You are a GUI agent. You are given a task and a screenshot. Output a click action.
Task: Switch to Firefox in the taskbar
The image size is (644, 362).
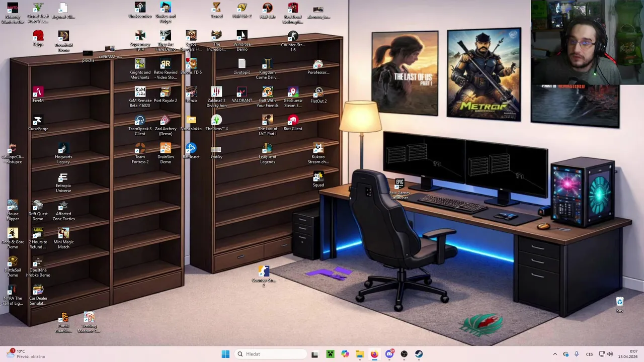pos(374,354)
